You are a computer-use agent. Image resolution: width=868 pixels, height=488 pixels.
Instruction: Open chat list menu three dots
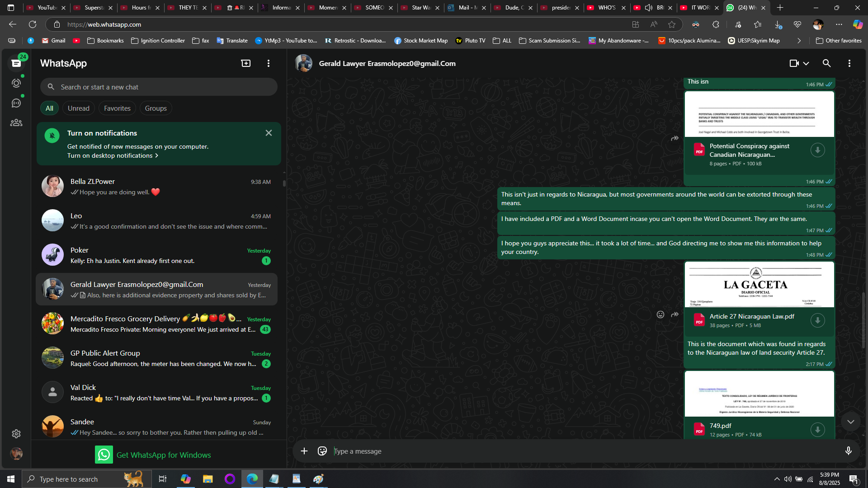269,63
